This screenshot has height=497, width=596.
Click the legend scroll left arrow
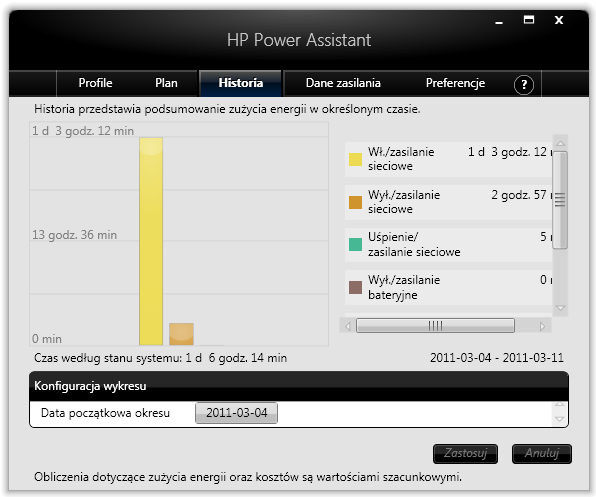(347, 326)
